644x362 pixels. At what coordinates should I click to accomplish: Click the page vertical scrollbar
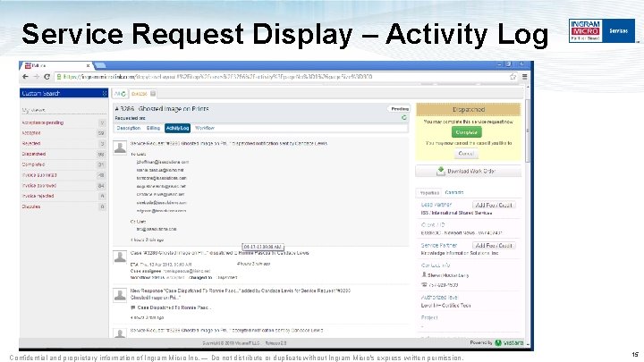528,131
